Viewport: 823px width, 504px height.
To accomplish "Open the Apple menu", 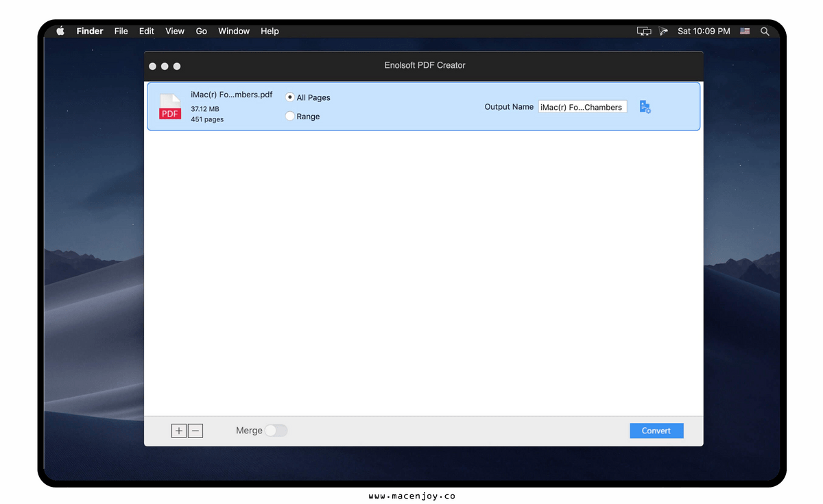I will click(x=60, y=31).
